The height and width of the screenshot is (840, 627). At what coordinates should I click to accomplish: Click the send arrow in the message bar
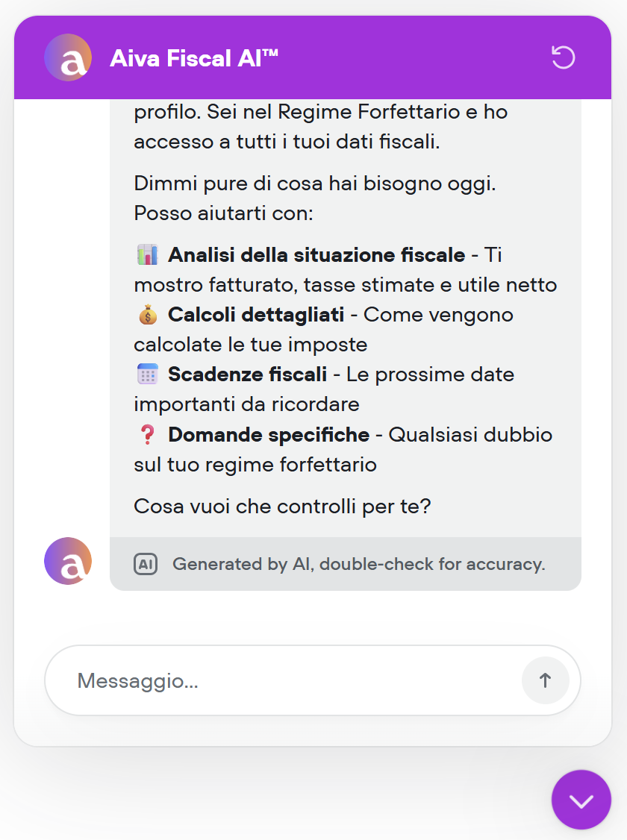point(545,680)
